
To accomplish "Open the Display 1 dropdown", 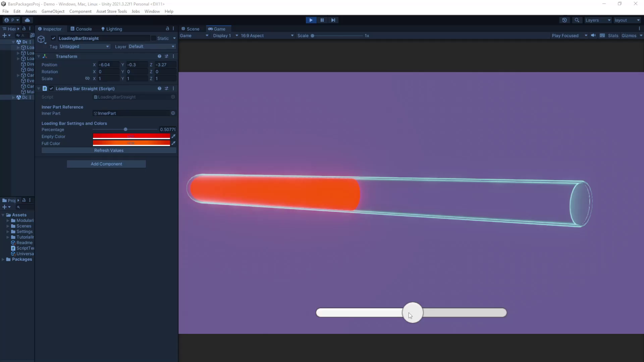I will point(225,36).
